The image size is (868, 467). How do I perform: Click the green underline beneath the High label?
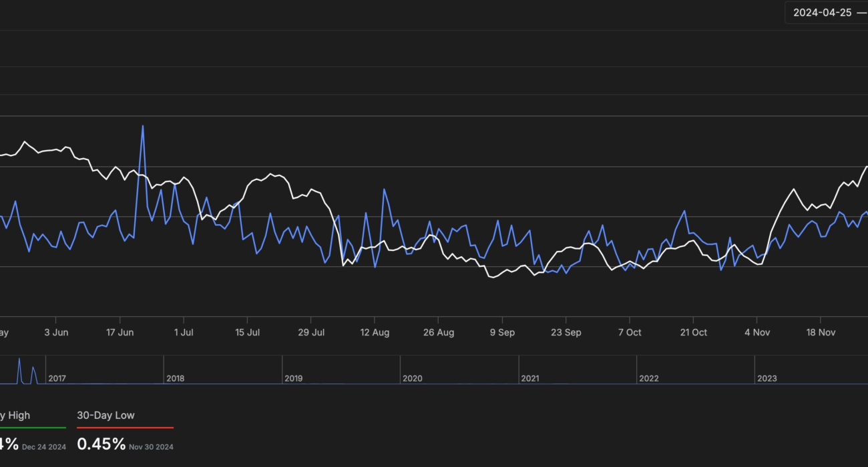click(33, 428)
